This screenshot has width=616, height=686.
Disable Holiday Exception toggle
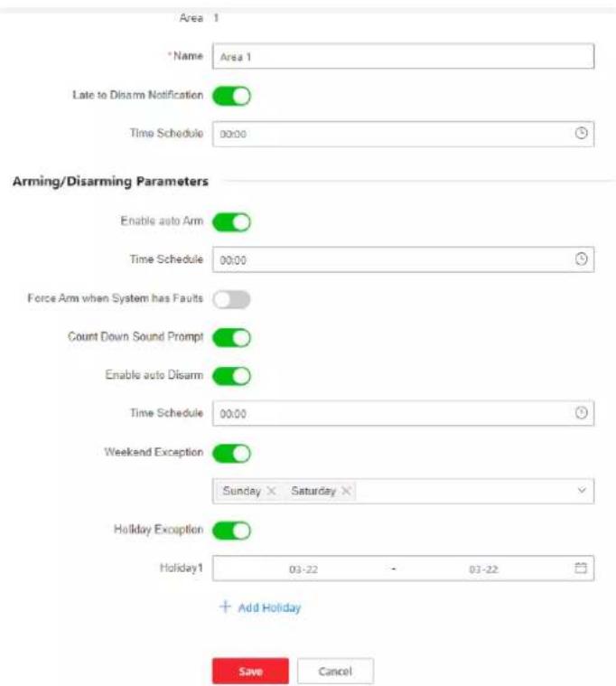[231, 531]
